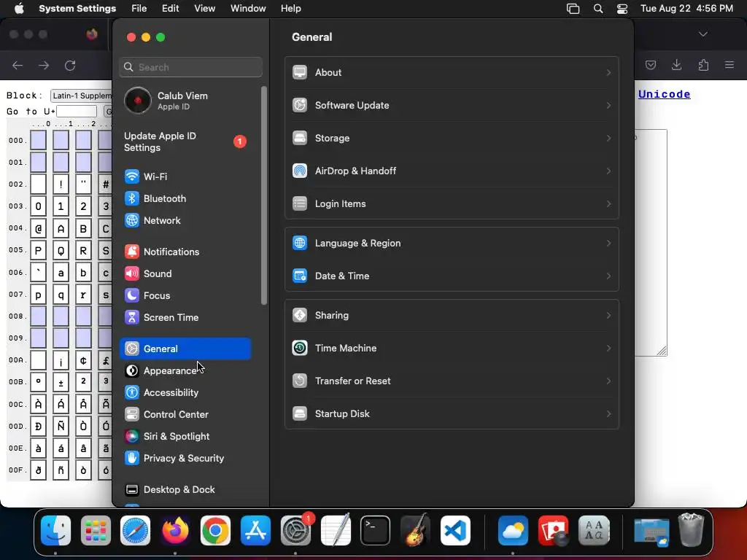Open Terminal from the Dock

point(376,531)
